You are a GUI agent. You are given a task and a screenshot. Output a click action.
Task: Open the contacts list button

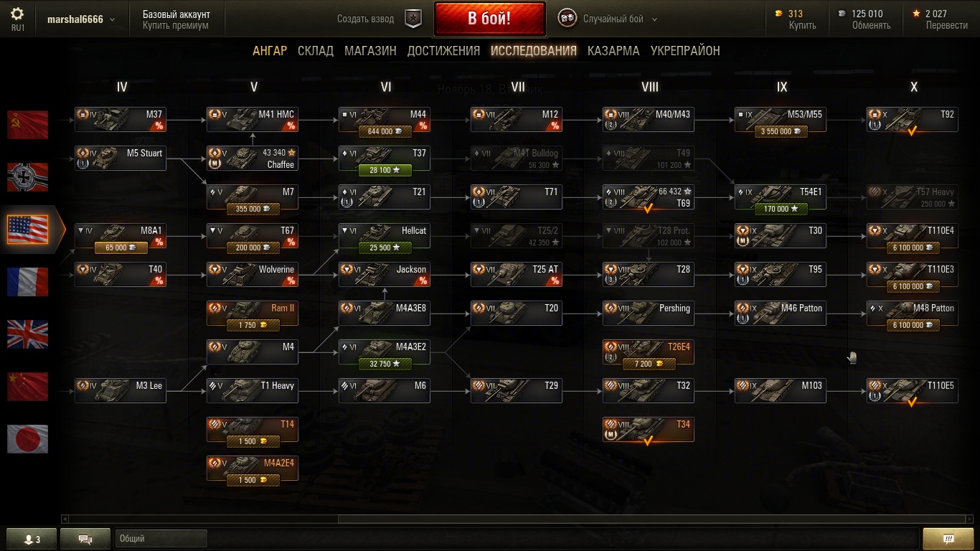(x=32, y=539)
